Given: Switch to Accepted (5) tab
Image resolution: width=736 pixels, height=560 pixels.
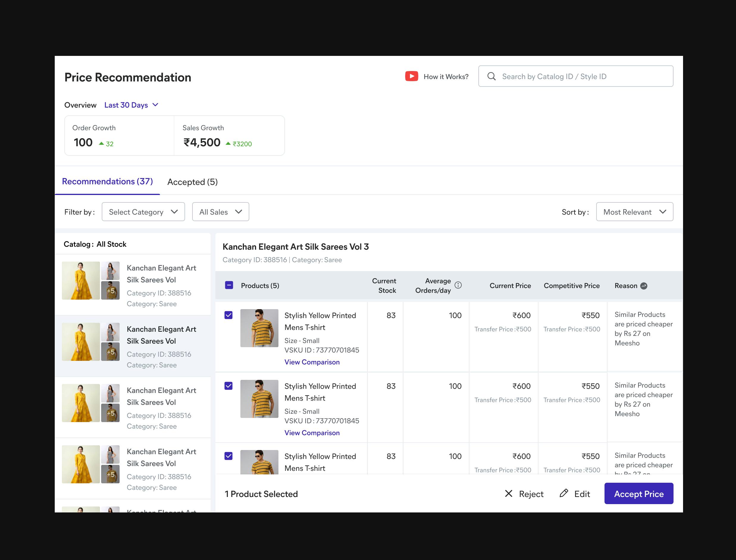Looking at the screenshot, I should [192, 182].
